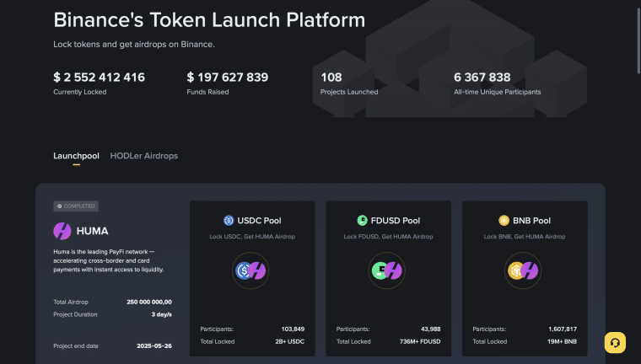Open the FDUSD Pool title
Screen dimensions: 641x364
point(396,221)
